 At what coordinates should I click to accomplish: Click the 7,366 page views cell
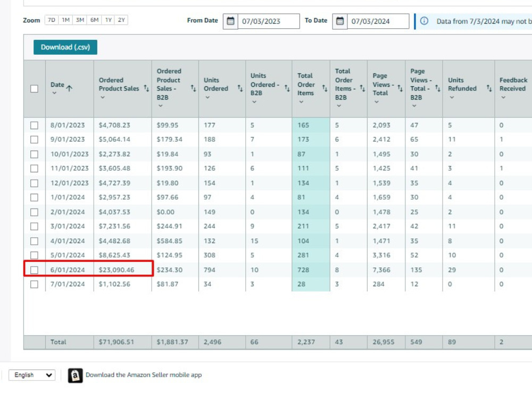click(x=381, y=270)
